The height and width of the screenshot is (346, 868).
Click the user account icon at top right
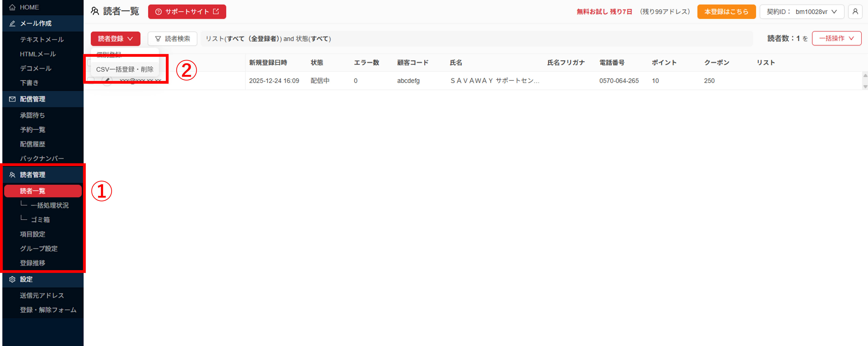pos(855,12)
